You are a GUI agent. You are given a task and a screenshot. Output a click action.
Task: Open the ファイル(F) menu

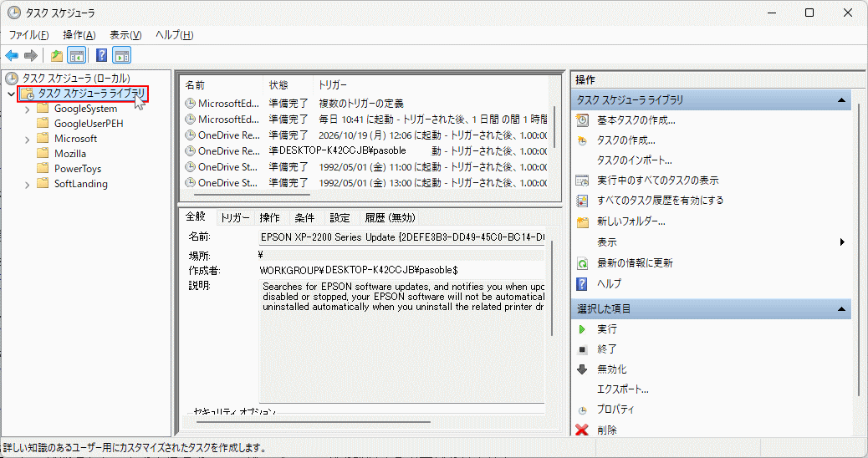(28, 35)
